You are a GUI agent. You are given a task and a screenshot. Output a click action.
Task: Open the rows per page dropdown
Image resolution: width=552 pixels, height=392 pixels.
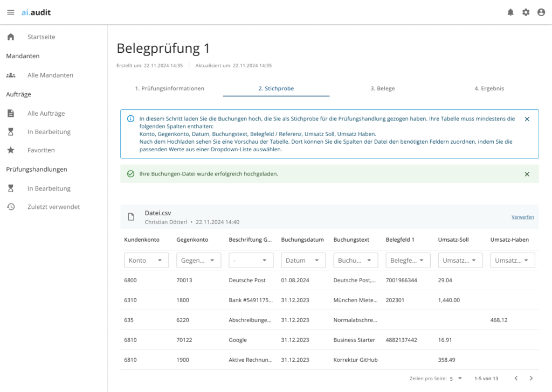pyautogui.click(x=456, y=379)
